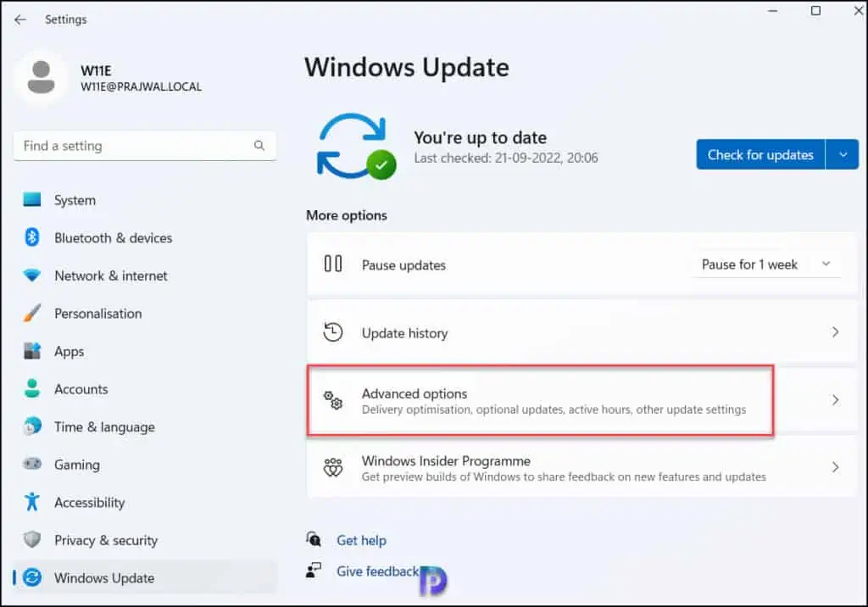This screenshot has height=607, width=868.
Task: Open Advanced options chevron arrow
Action: click(x=835, y=400)
